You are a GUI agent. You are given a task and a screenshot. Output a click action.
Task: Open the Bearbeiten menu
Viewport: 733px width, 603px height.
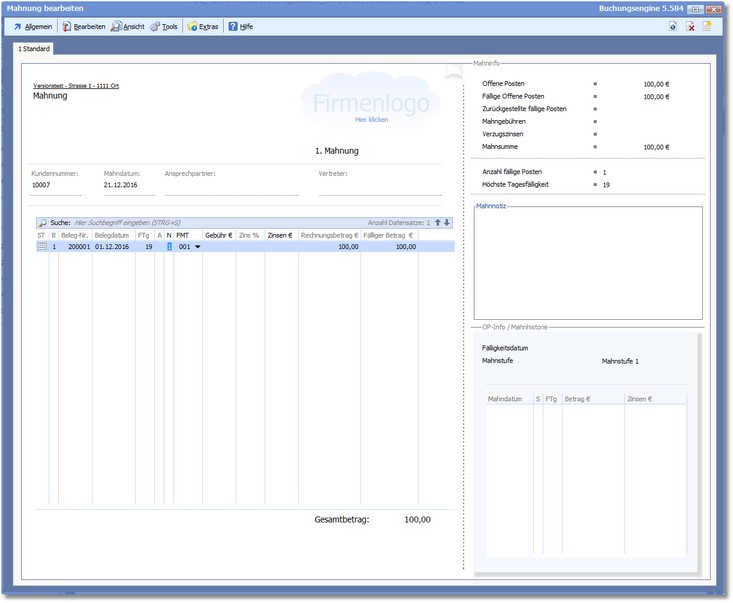click(x=82, y=26)
